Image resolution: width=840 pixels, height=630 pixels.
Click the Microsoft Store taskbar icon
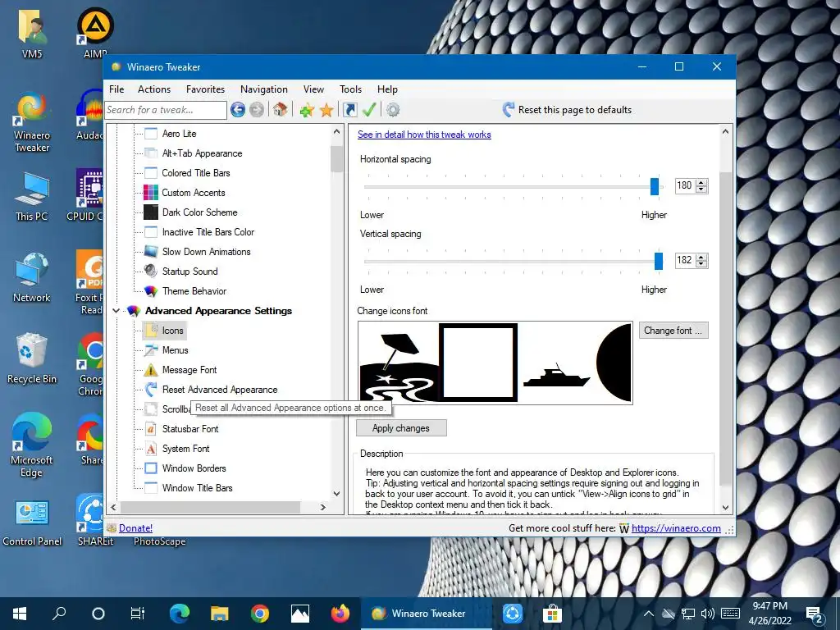552,614
